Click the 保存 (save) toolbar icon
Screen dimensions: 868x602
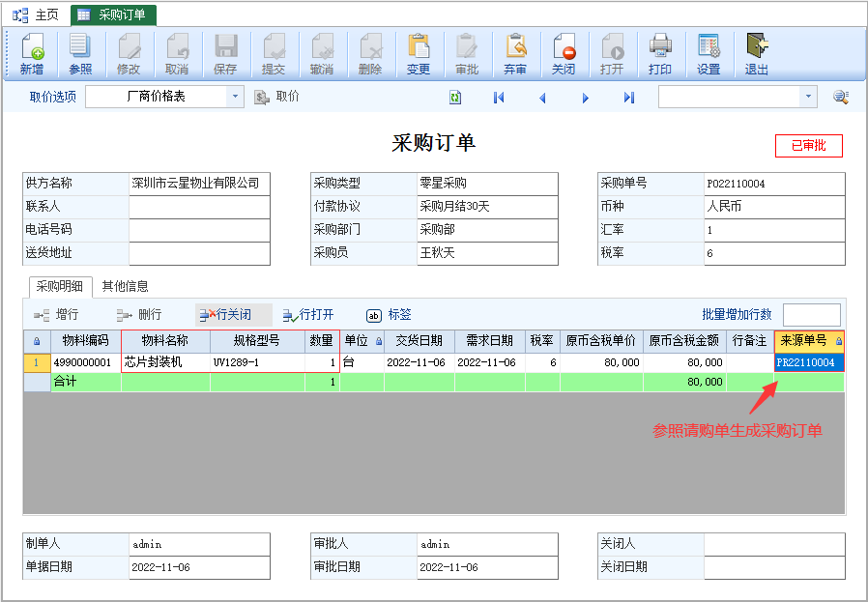point(225,54)
